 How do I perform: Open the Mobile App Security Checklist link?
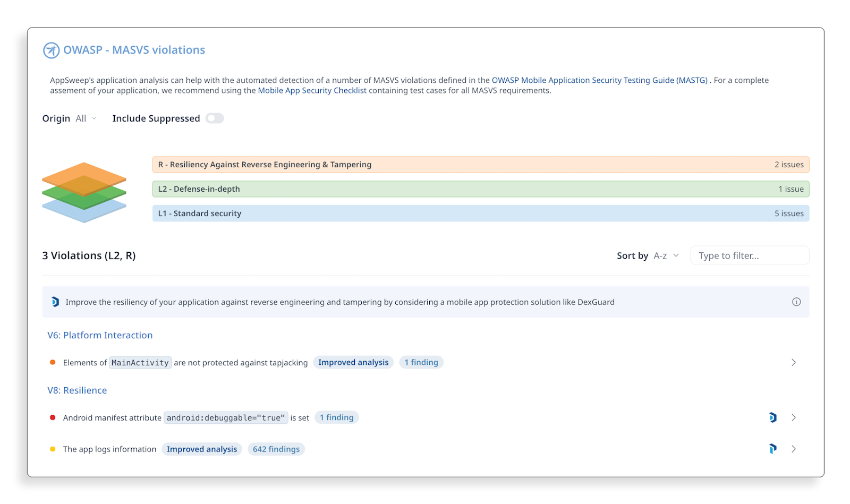[312, 91]
